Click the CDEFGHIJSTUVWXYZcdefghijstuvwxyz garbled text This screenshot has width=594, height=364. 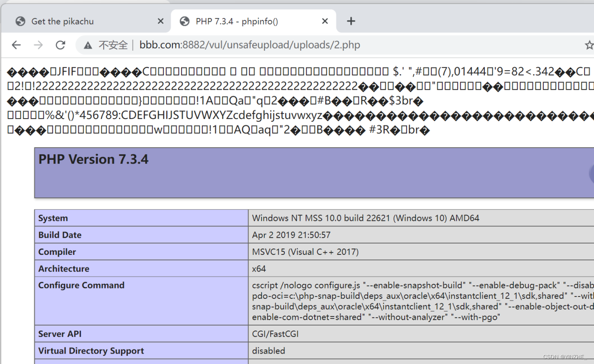(222, 115)
